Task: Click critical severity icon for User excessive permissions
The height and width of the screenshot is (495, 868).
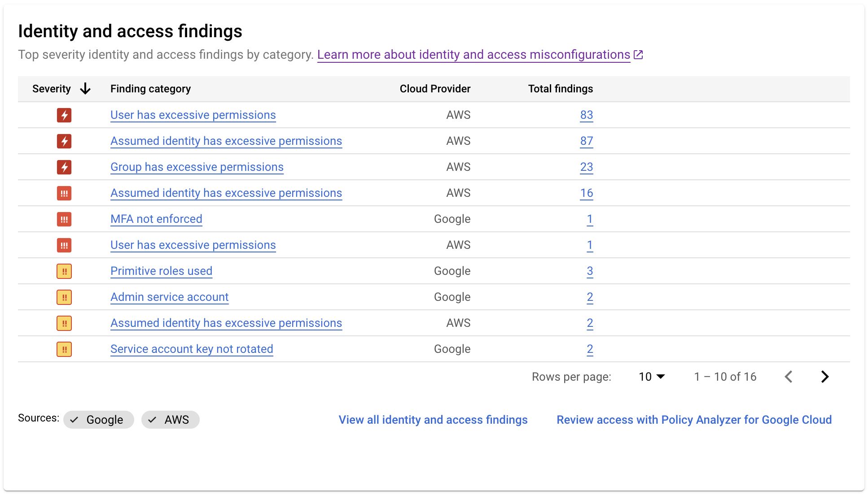Action: pyautogui.click(x=64, y=115)
